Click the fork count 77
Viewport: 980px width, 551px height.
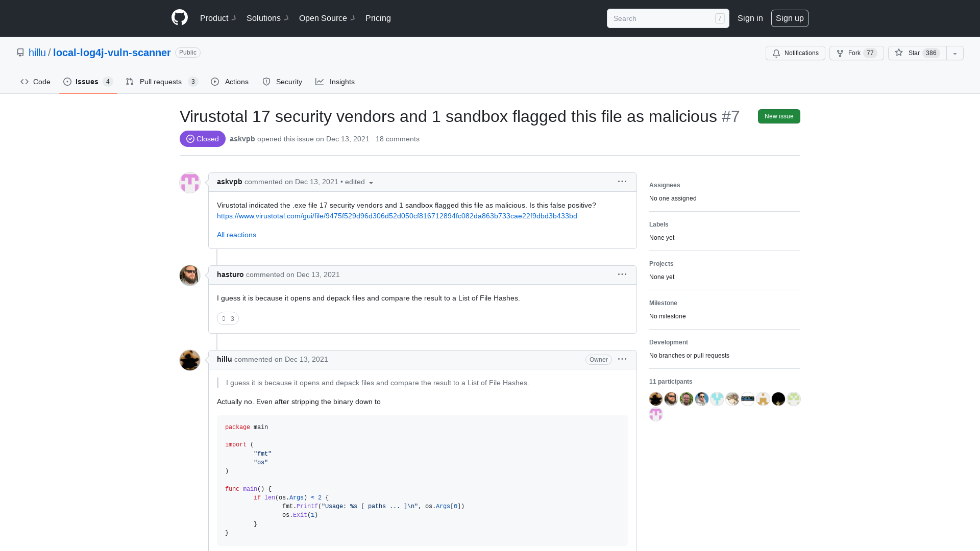click(x=870, y=53)
